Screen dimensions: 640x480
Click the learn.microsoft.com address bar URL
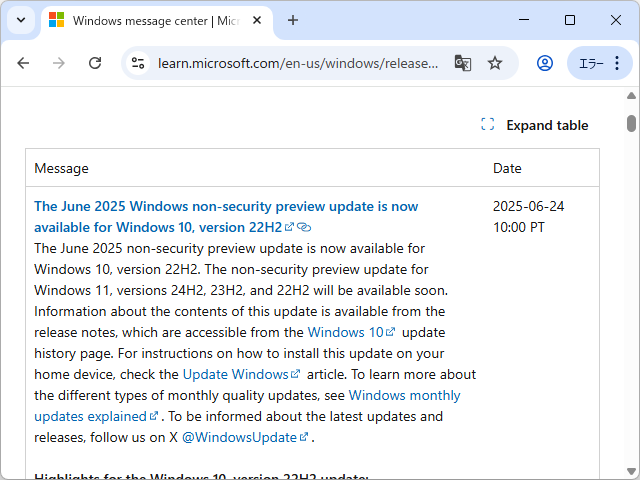pyautogui.click(x=298, y=63)
